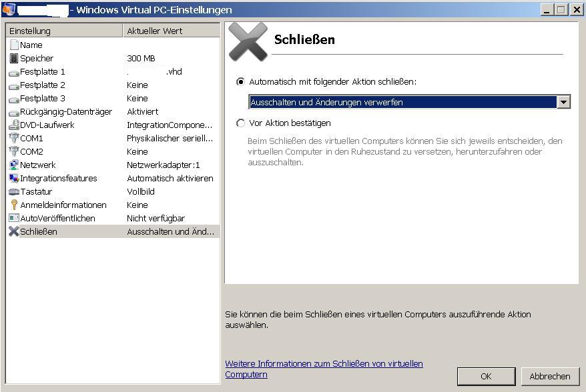This screenshot has height=392, width=586.
Task: Select the COM1 setting
Action: (31, 138)
